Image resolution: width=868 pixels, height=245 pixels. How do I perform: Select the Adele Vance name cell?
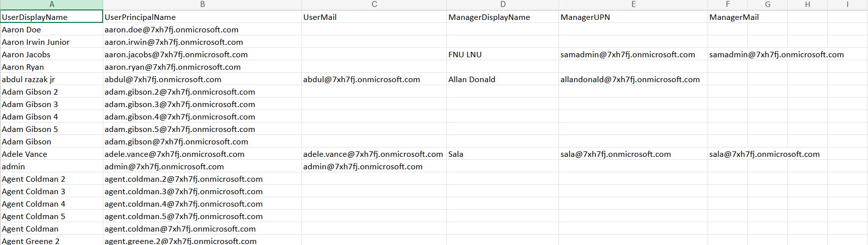[51, 154]
